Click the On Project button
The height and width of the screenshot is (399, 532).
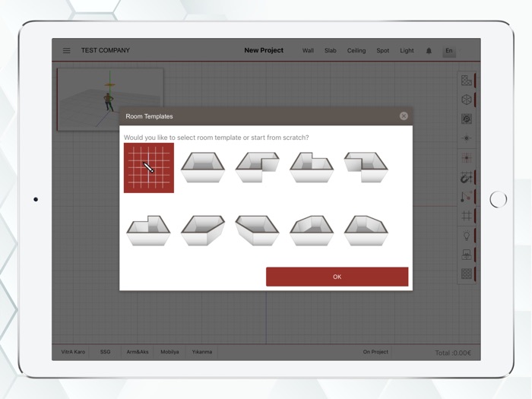(x=375, y=352)
